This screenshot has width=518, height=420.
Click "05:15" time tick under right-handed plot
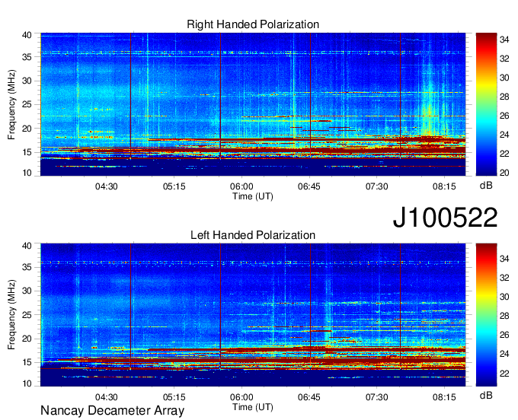coord(174,186)
